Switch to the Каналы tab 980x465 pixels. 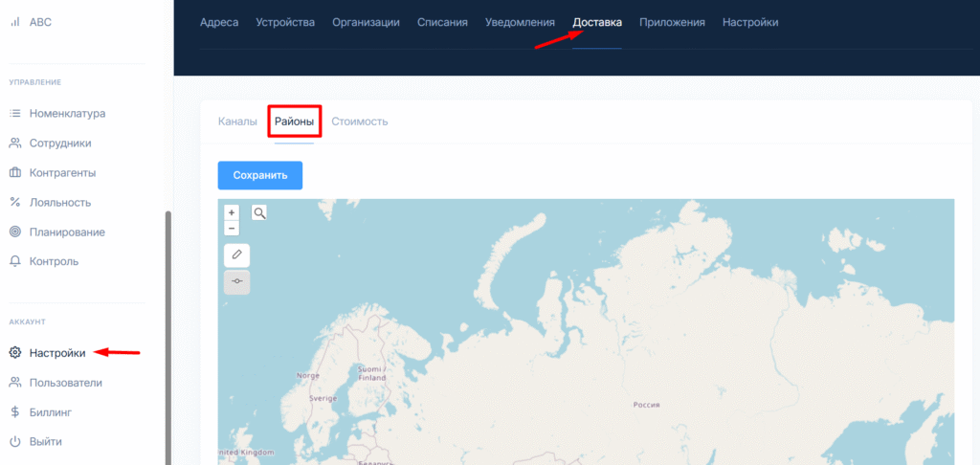coord(237,122)
